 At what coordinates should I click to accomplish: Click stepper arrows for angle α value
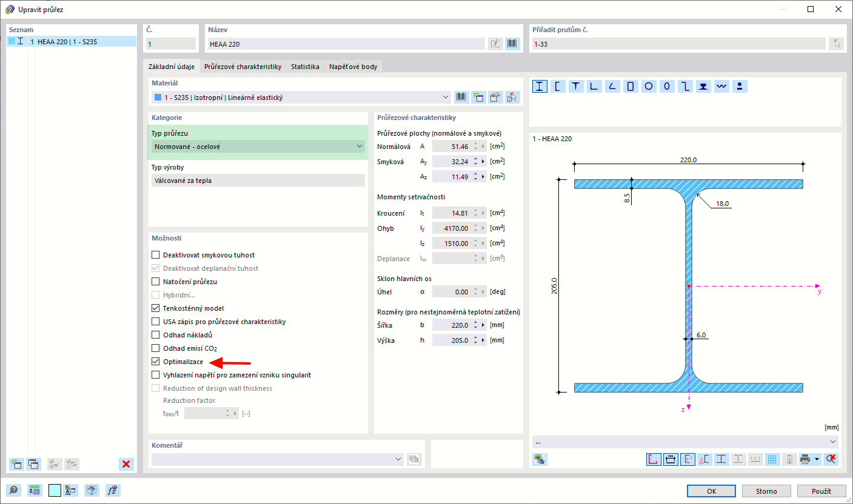pyautogui.click(x=475, y=292)
